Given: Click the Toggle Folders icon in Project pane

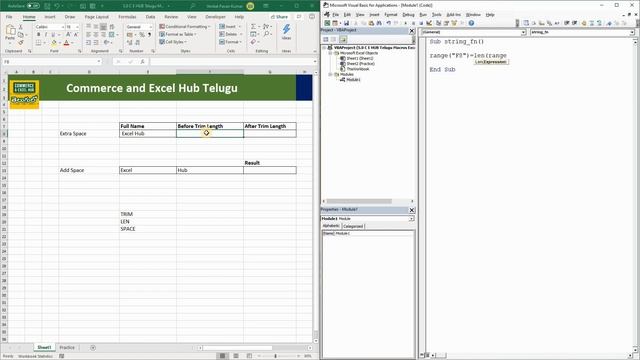Looking at the screenshot, I should [x=343, y=39].
